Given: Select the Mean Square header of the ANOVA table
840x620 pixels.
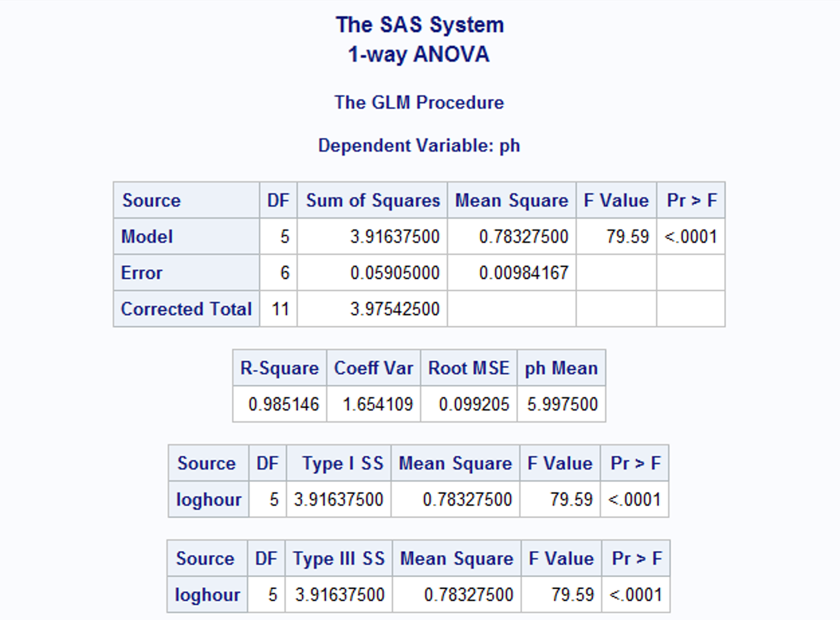Looking at the screenshot, I should pos(512,201).
